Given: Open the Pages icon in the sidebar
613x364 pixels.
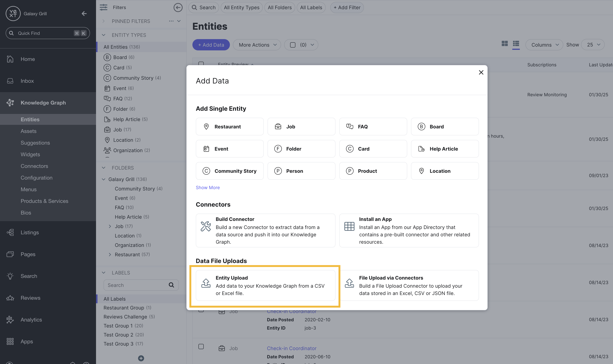Looking at the screenshot, I should point(10,254).
